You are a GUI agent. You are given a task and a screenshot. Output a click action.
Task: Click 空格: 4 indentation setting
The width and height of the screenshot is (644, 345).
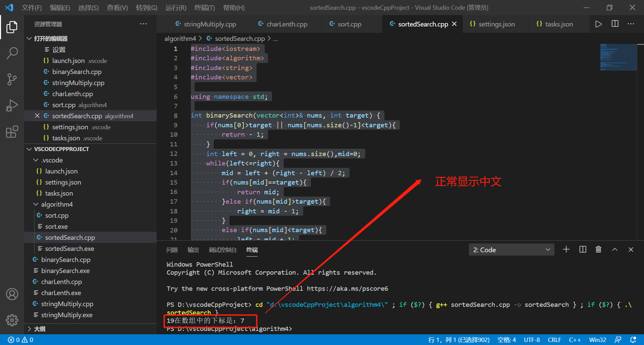point(506,340)
